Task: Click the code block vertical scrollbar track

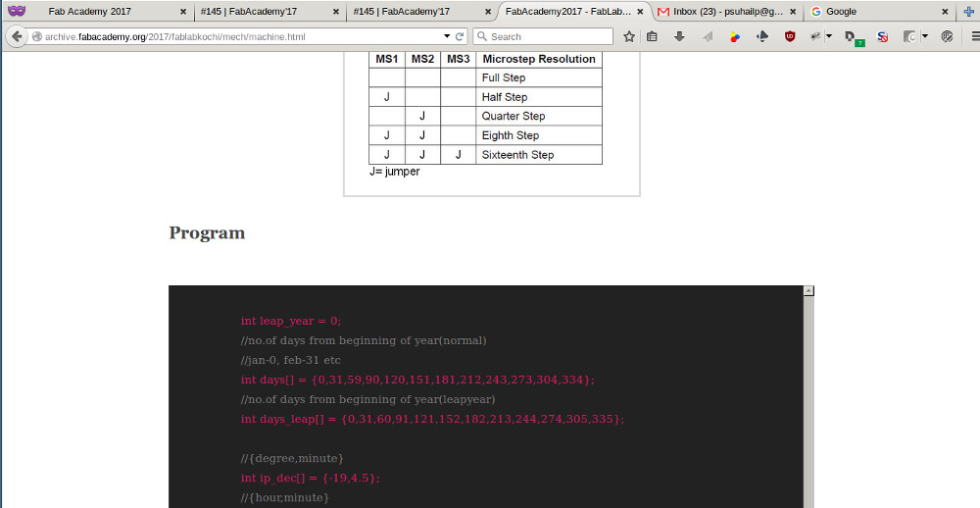Action: coord(808,402)
